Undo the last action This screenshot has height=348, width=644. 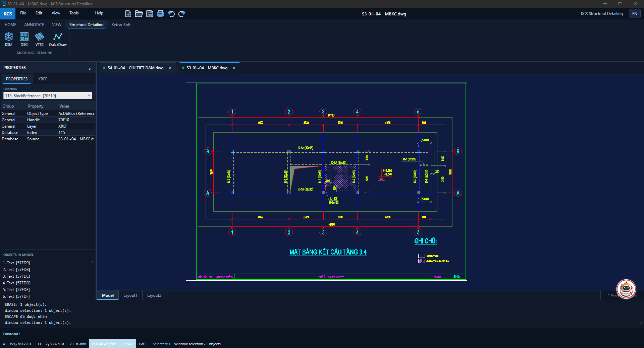pyautogui.click(x=171, y=14)
